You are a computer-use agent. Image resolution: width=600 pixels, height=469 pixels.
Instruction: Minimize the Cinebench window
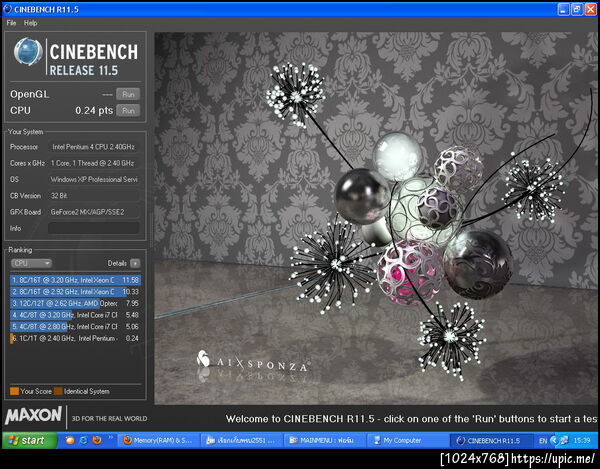[563, 9]
